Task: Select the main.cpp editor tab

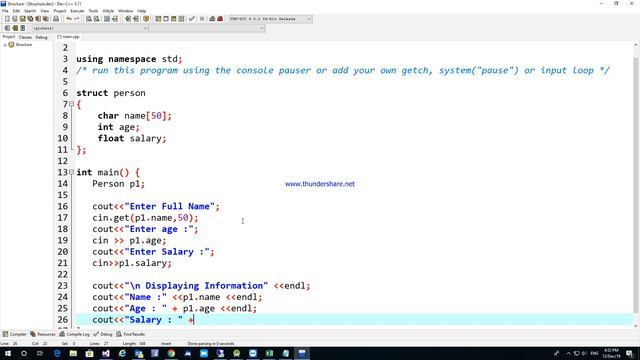Action: pos(68,37)
